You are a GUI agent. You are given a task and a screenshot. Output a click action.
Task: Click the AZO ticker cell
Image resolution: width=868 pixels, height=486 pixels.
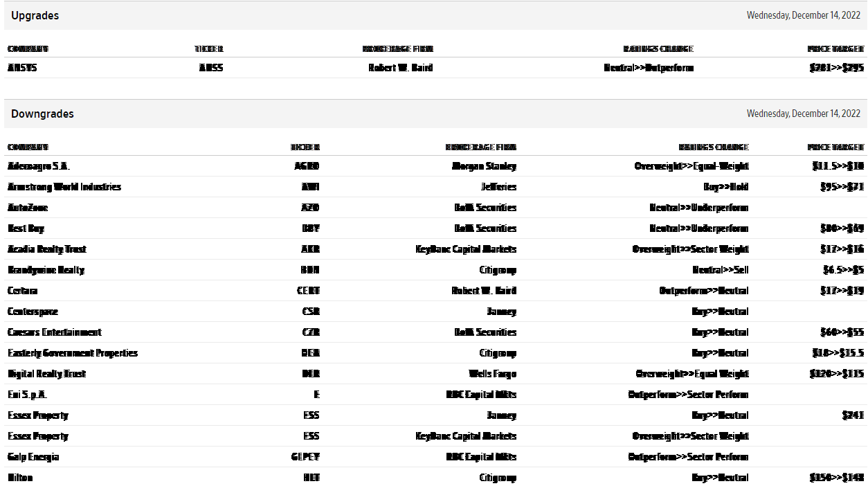(310, 208)
